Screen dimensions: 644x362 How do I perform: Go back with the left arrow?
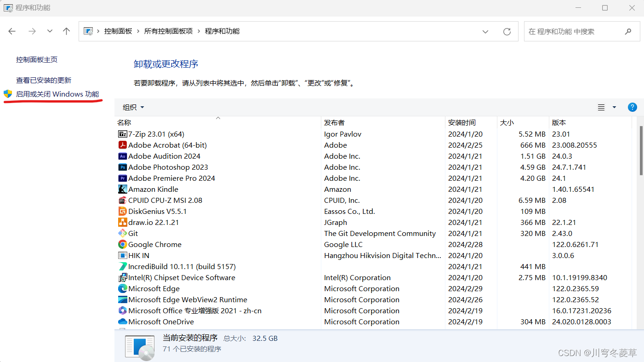[12, 31]
